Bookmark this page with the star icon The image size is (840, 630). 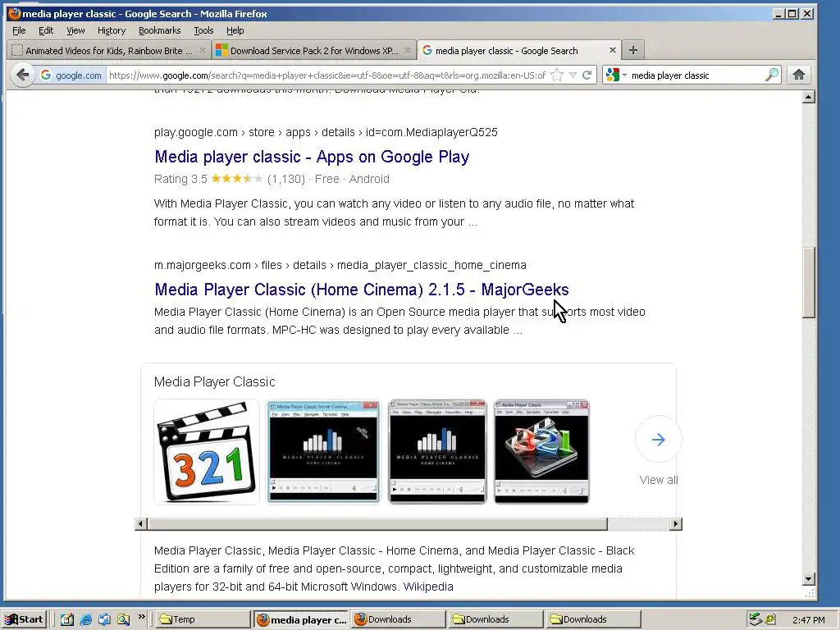[x=557, y=75]
